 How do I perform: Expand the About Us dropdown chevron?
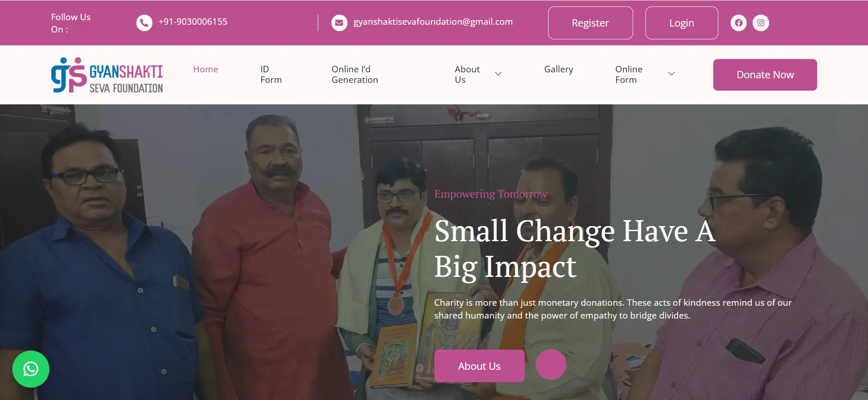click(x=499, y=74)
